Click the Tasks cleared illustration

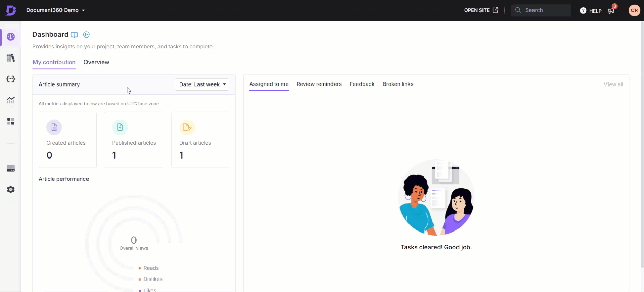coord(436,197)
